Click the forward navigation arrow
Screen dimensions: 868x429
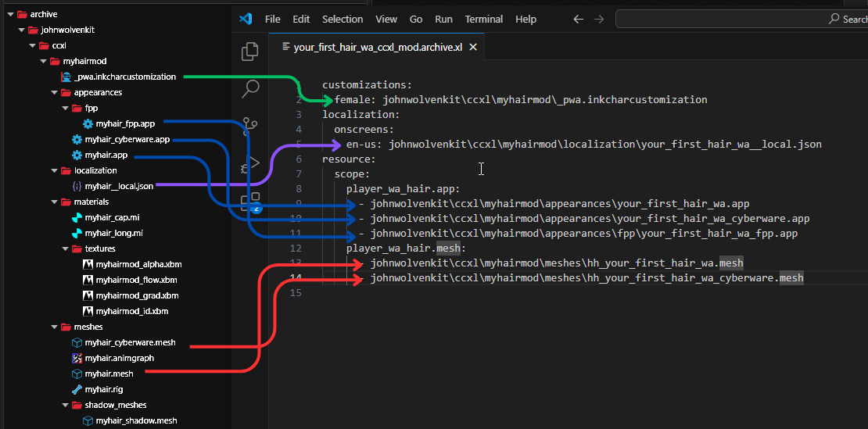click(598, 19)
